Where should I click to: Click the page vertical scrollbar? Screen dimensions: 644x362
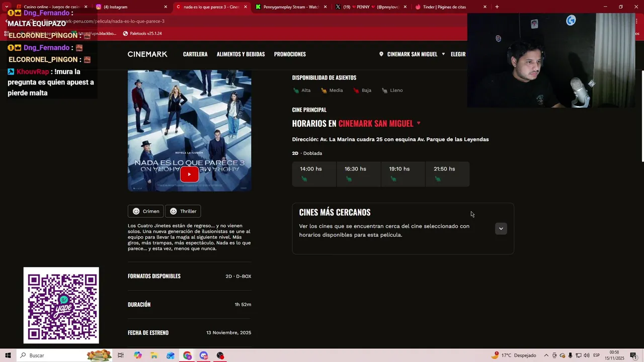pyautogui.click(x=642, y=116)
